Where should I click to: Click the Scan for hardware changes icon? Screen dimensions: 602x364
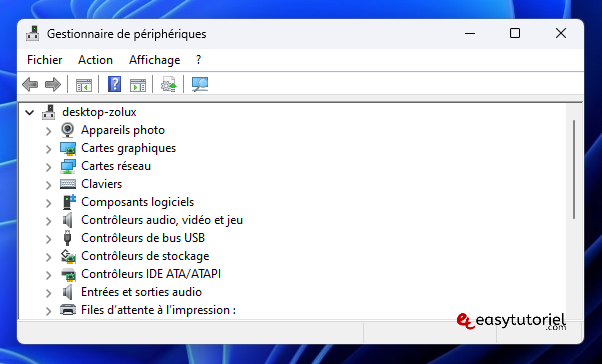pyautogui.click(x=200, y=84)
